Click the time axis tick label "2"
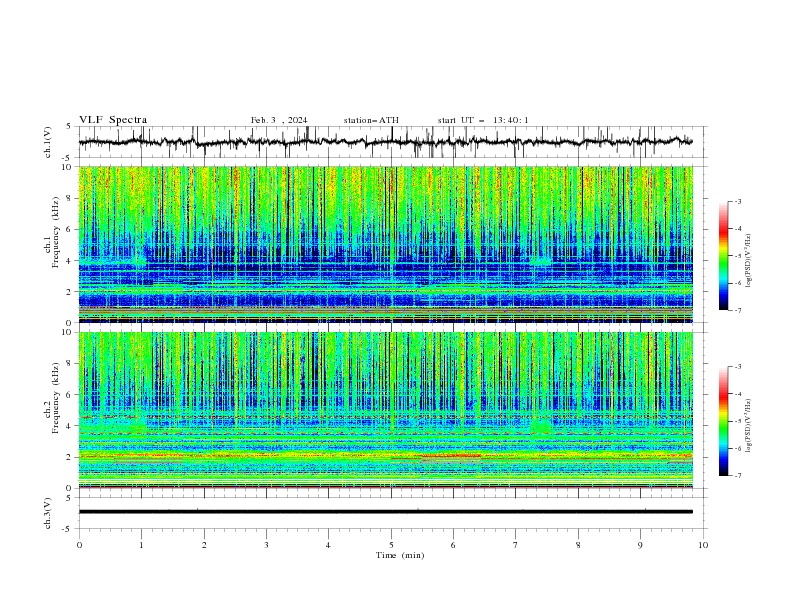Screen dimensions: 792x612 coord(204,545)
